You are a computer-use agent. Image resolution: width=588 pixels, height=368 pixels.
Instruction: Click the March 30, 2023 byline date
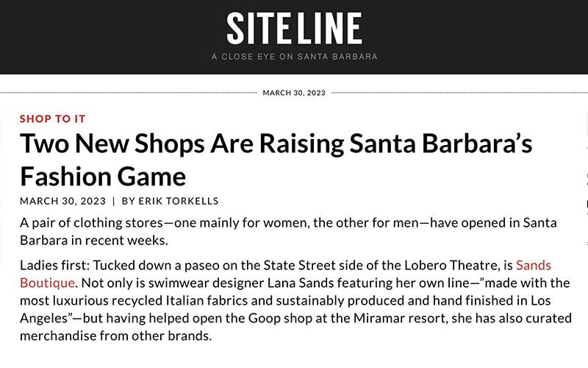pyautogui.click(x=63, y=201)
